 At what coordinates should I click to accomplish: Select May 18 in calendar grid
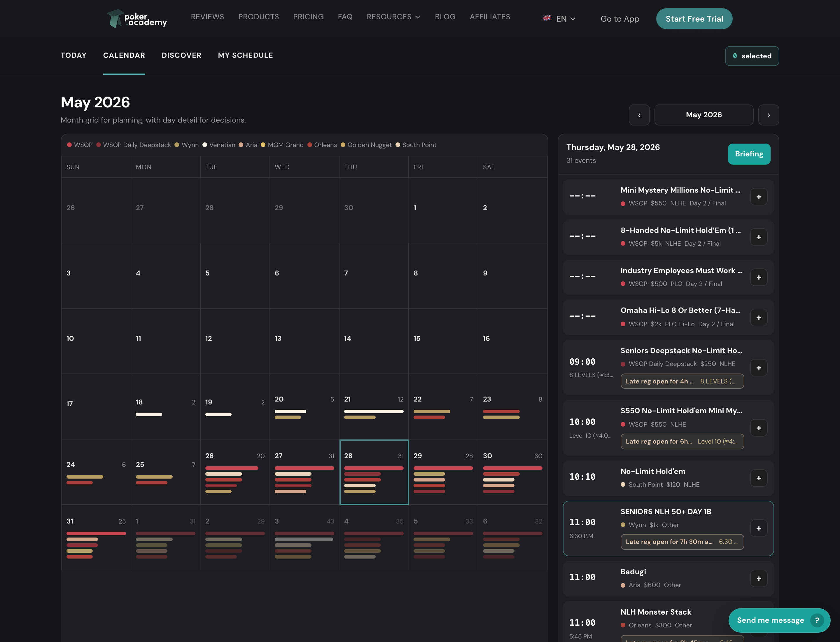coord(165,407)
